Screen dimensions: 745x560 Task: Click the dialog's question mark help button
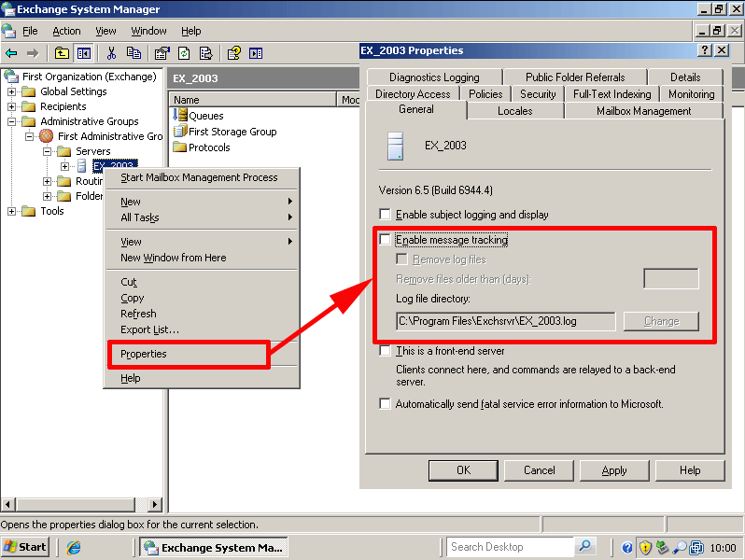point(704,49)
